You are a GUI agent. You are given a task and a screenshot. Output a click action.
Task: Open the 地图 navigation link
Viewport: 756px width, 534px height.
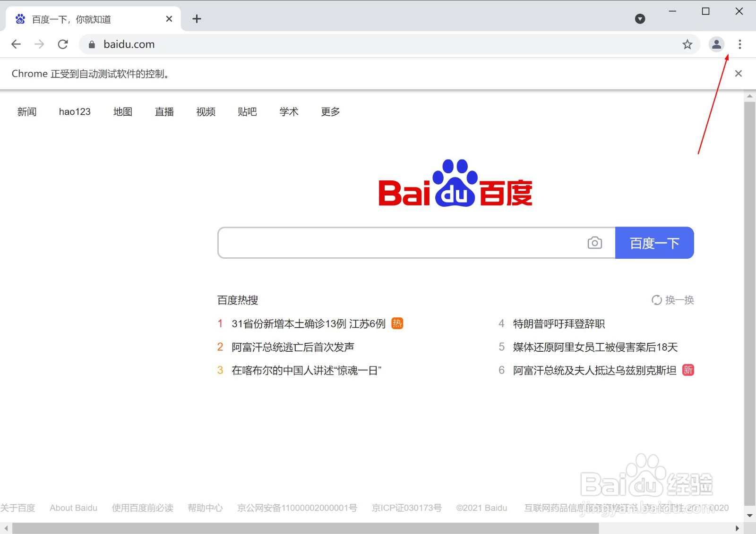pos(123,112)
